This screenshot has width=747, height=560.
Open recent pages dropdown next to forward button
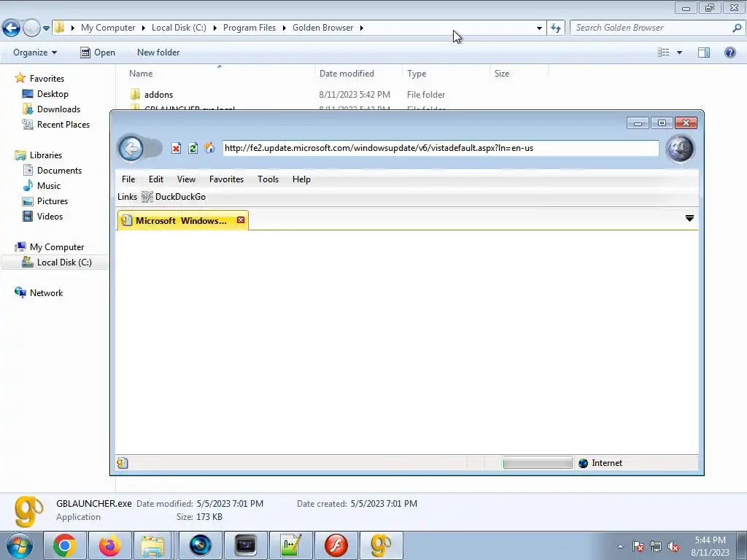pyautogui.click(x=46, y=28)
